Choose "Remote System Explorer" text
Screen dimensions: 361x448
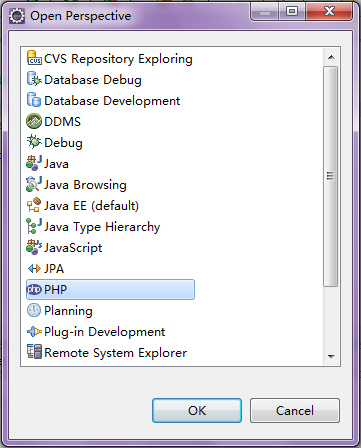(x=115, y=353)
